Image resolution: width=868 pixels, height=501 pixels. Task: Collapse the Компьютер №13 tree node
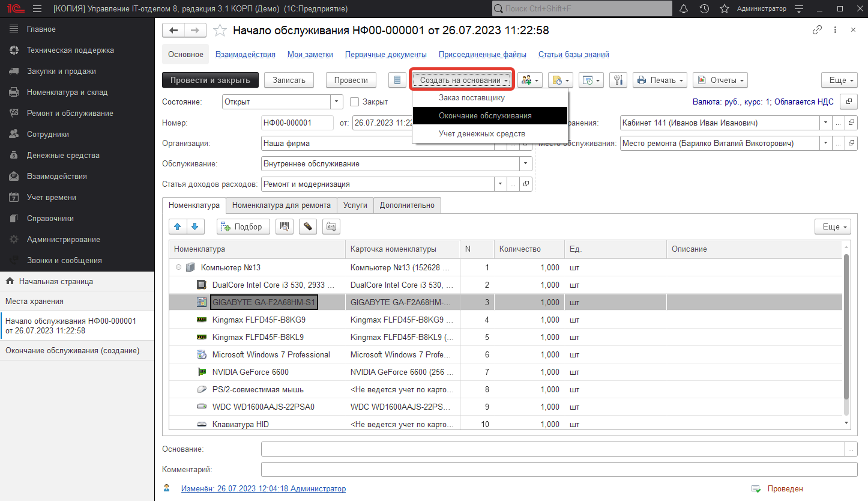(178, 268)
